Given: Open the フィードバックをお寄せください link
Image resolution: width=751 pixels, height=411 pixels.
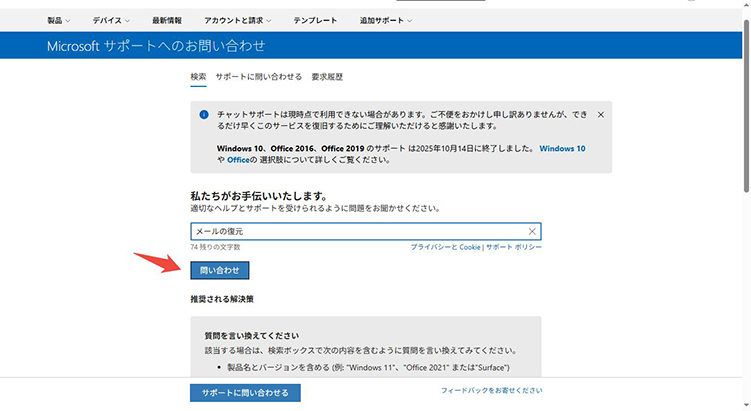Looking at the screenshot, I should (492, 390).
